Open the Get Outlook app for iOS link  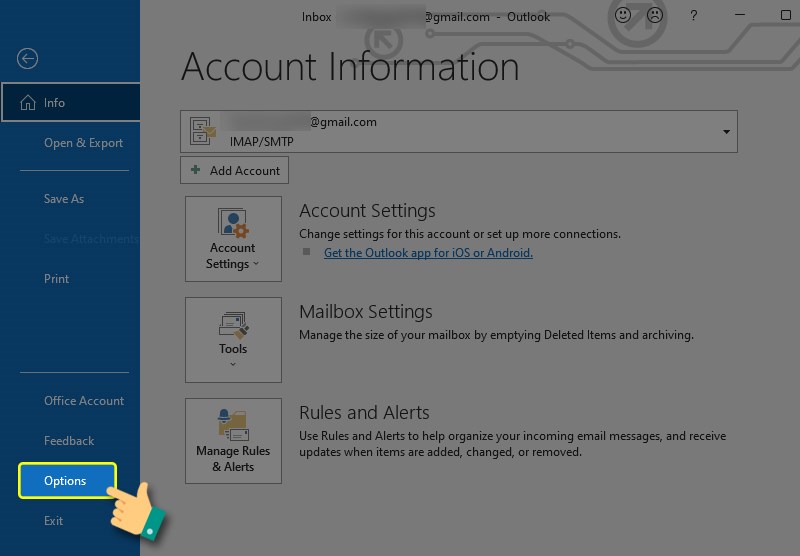[x=428, y=253]
